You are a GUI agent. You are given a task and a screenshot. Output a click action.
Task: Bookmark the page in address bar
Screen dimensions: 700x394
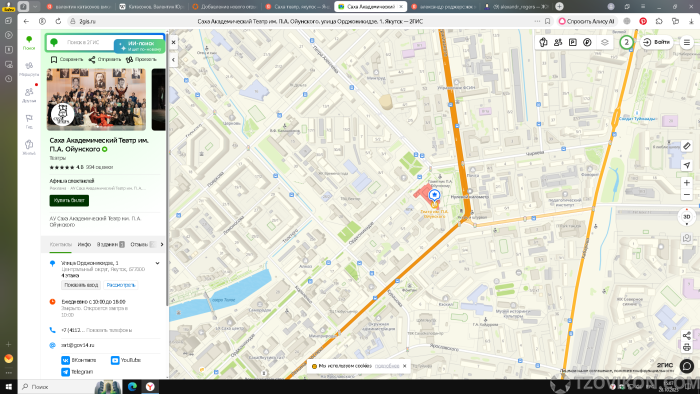pos(547,21)
